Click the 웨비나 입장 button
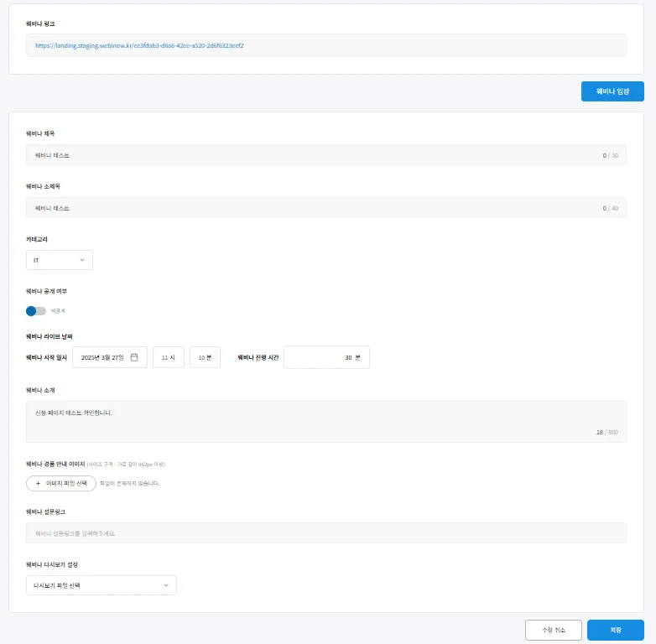 pyautogui.click(x=612, y=91)
